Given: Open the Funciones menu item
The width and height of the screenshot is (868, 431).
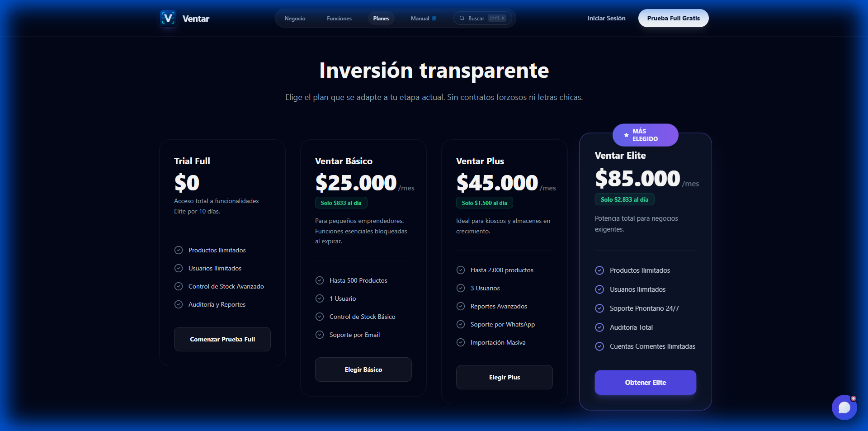Looking at the screenshot, I should point(339,18).
